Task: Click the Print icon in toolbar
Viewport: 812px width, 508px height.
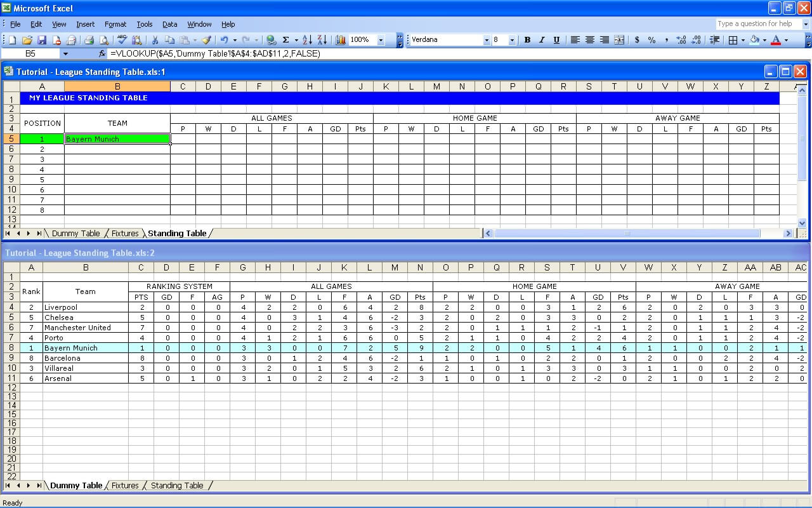Action: tap(89, 40)
